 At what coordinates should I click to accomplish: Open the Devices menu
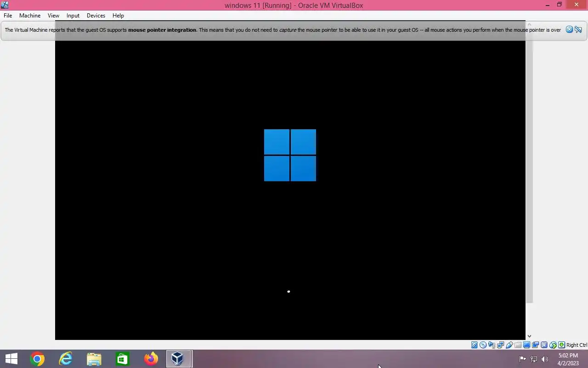[x=96, y=15]
